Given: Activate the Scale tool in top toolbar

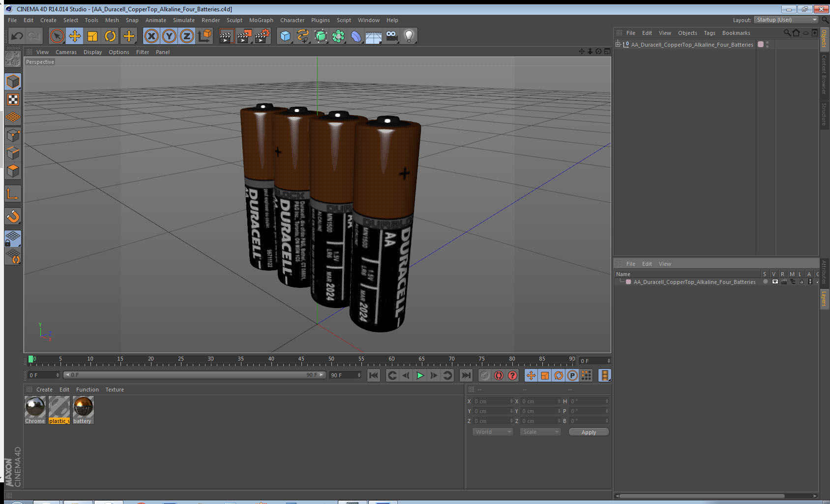Looking at the screenshot, I should coord(92,36).
